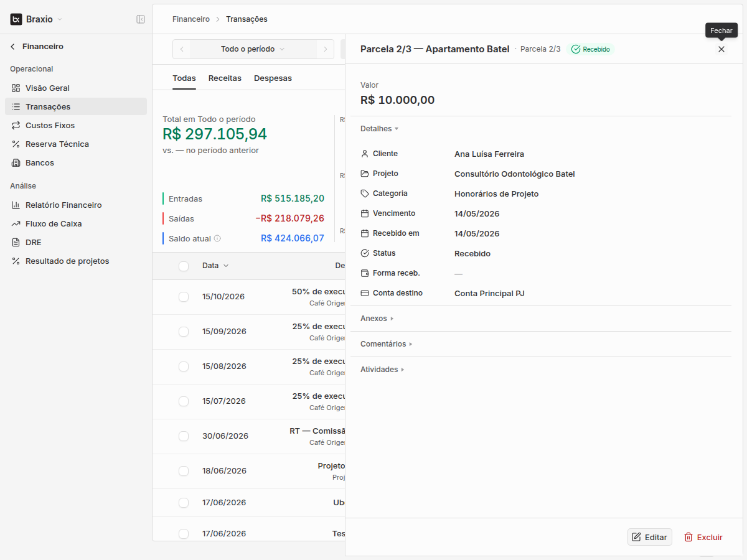Click Entradas value R$ 515.185,20
The image size is (747, 560).
293,198
